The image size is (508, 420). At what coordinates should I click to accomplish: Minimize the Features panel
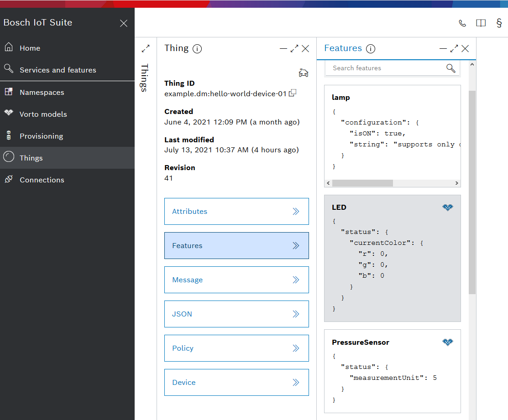pyautogui.click(x=443, y=49)
